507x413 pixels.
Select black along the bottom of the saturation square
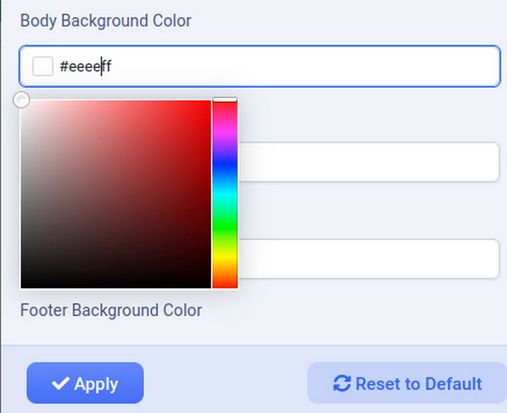click(x=115, y=286)
